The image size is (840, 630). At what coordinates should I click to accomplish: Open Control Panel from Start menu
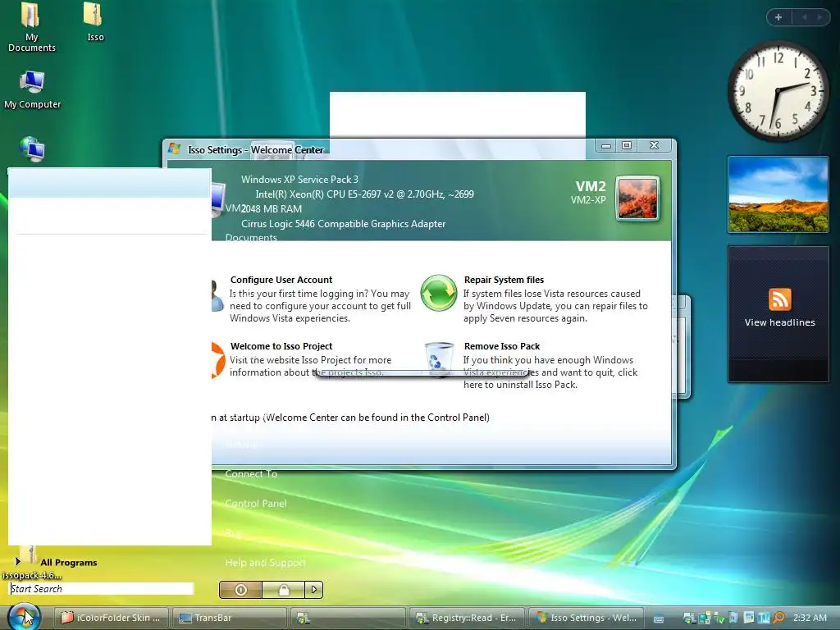(x=256, y=504)
